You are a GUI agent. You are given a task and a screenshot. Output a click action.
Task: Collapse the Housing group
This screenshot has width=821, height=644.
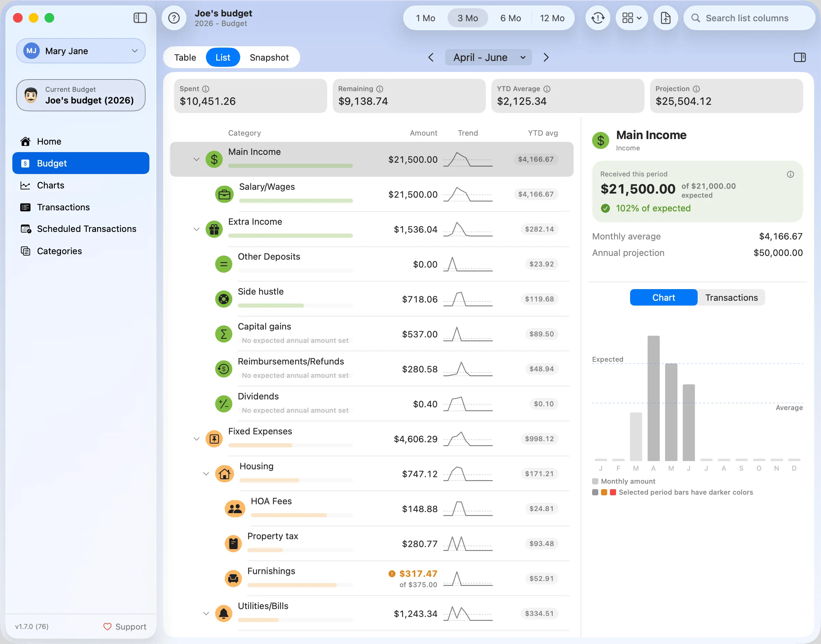click(206, 474)
